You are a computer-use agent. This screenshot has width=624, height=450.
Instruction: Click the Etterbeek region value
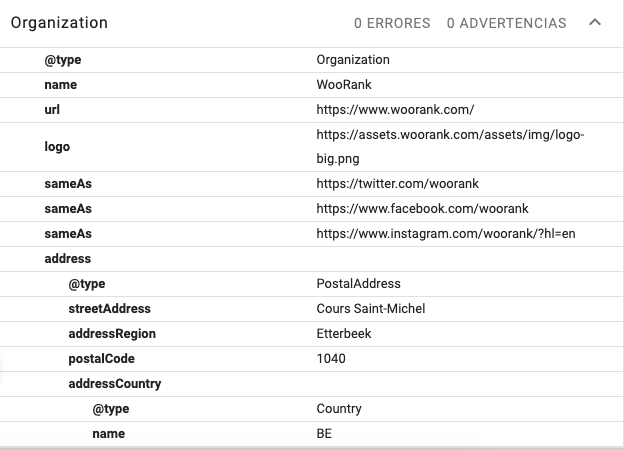pyautogui.click(x=343, y=334)
